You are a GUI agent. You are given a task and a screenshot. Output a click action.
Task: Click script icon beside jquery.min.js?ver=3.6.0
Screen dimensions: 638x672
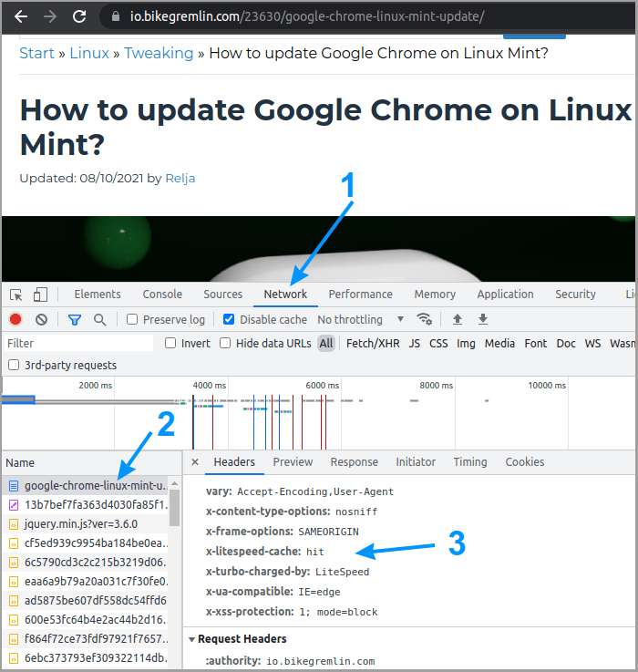click(x=14, y=524)
